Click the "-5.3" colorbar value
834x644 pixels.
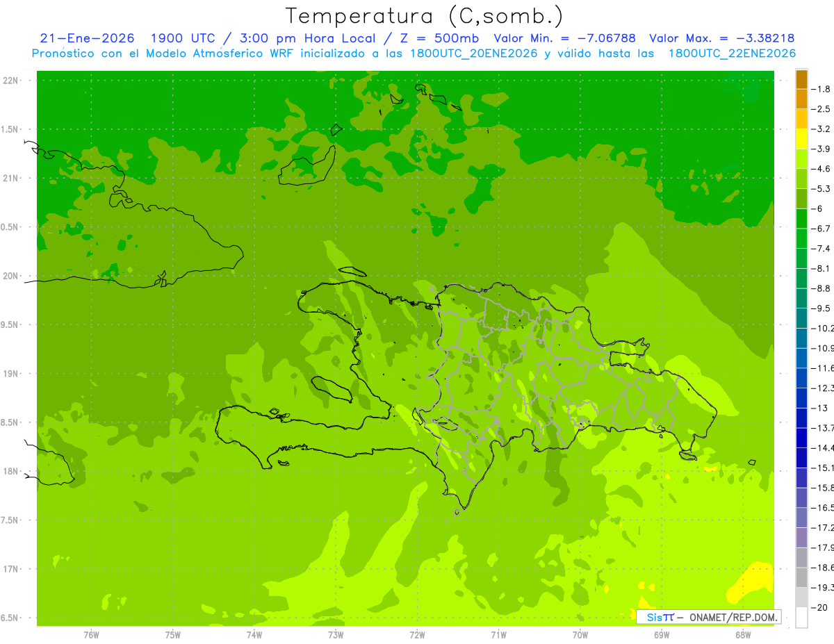[821, 188]
